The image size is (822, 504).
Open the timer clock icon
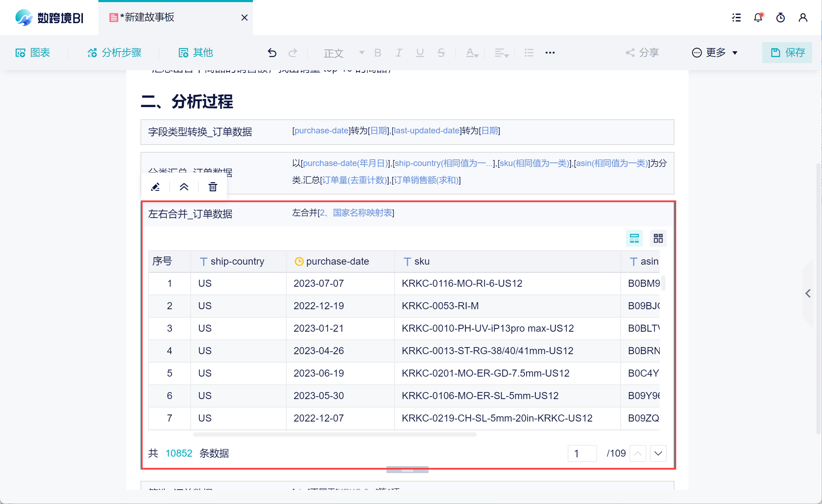(780, 18)
